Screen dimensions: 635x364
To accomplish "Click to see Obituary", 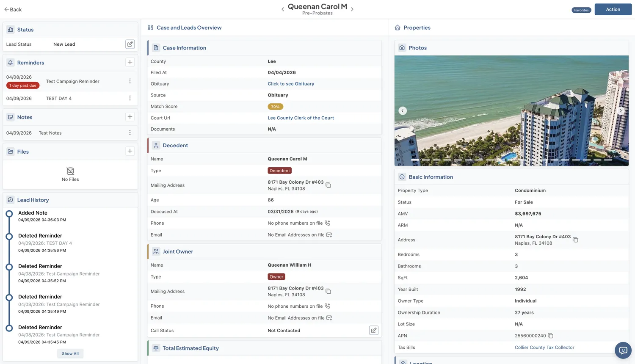I will [291, 83].
